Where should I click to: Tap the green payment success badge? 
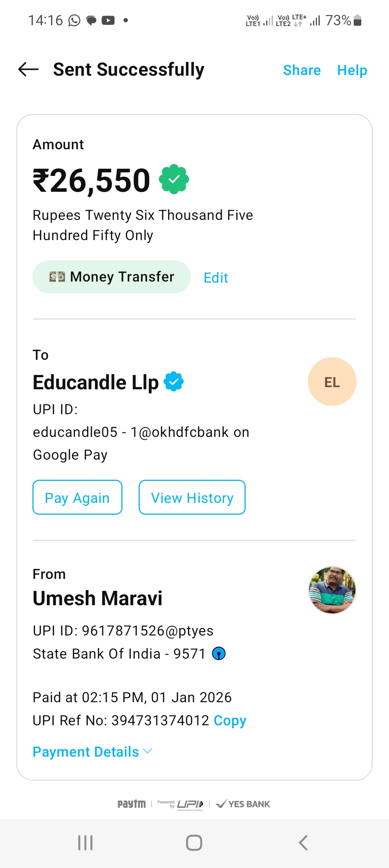pyautogui.click(x=174, y=179)
